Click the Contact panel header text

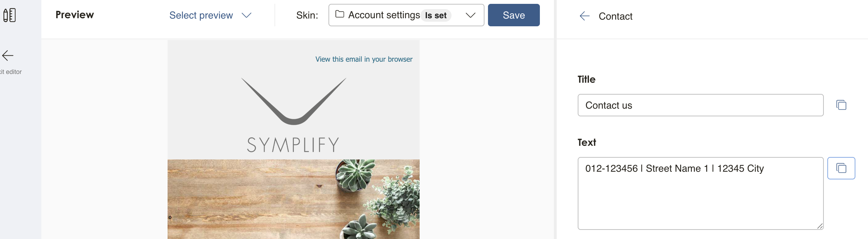615,16
